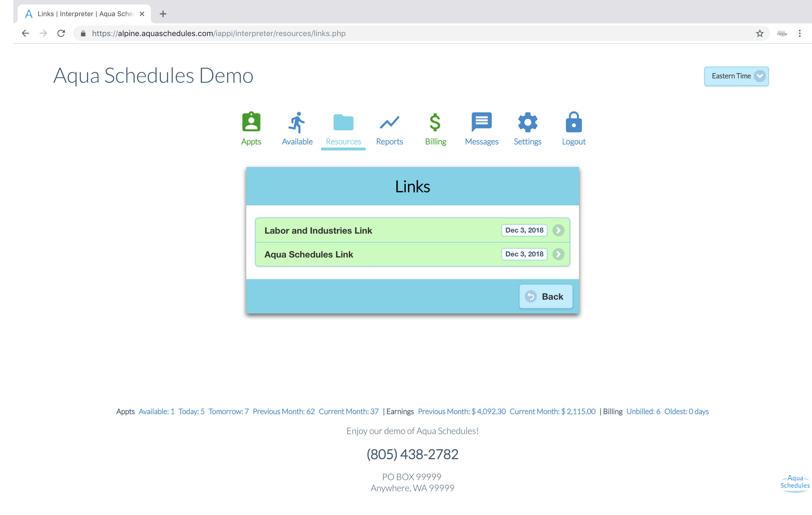Image resolution: width=812 pixels, height=515 pixels.
Task: Open the Labor and Industries Link
Action: tap(412, 230)
